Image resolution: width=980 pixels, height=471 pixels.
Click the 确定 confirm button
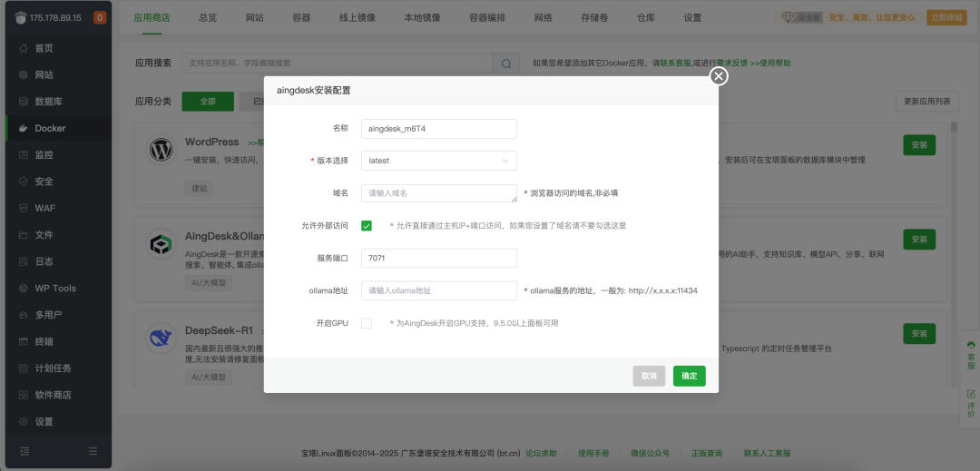tap(690, 376)
